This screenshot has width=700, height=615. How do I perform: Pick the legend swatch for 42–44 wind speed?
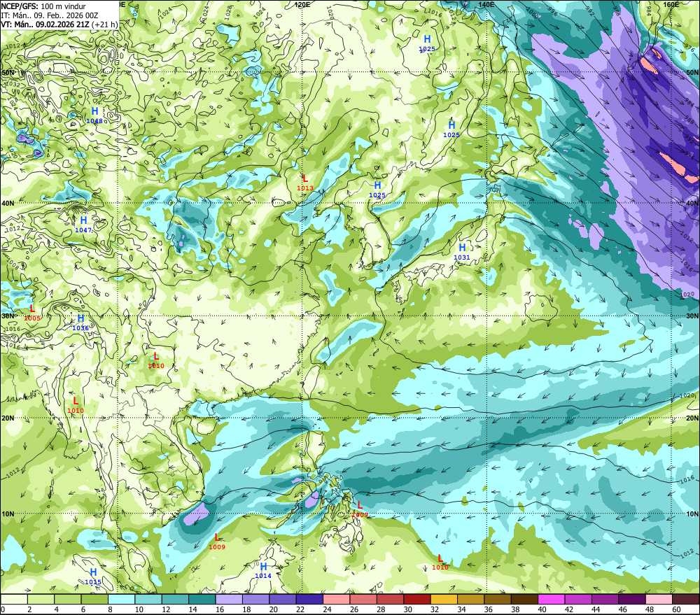577,599
